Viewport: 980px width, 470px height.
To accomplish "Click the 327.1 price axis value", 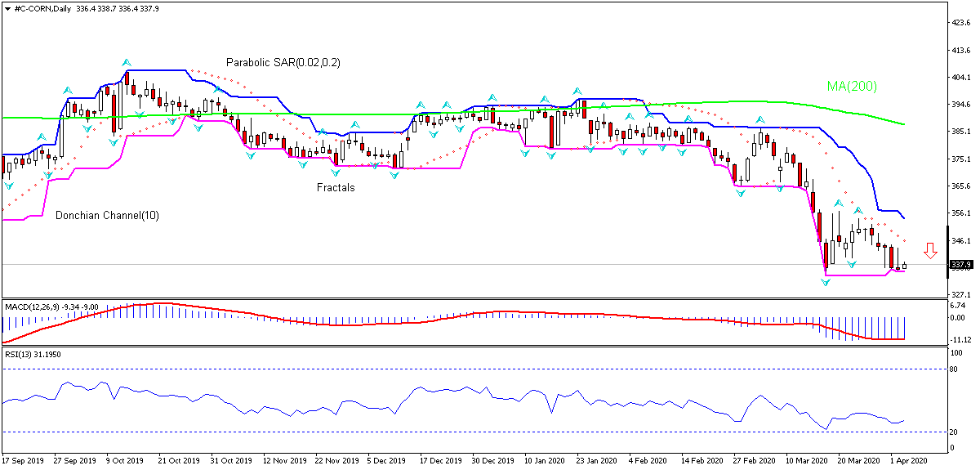I will click(960, 294).
